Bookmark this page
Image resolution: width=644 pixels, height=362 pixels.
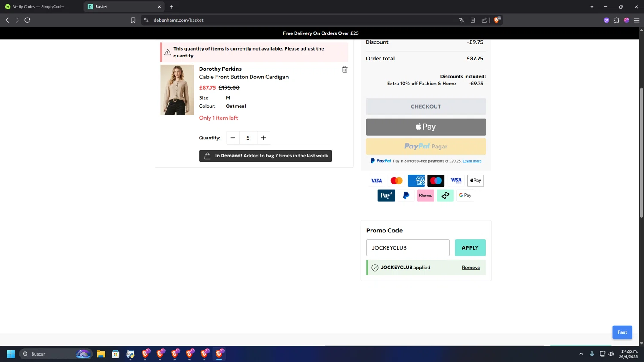point(133,20)
